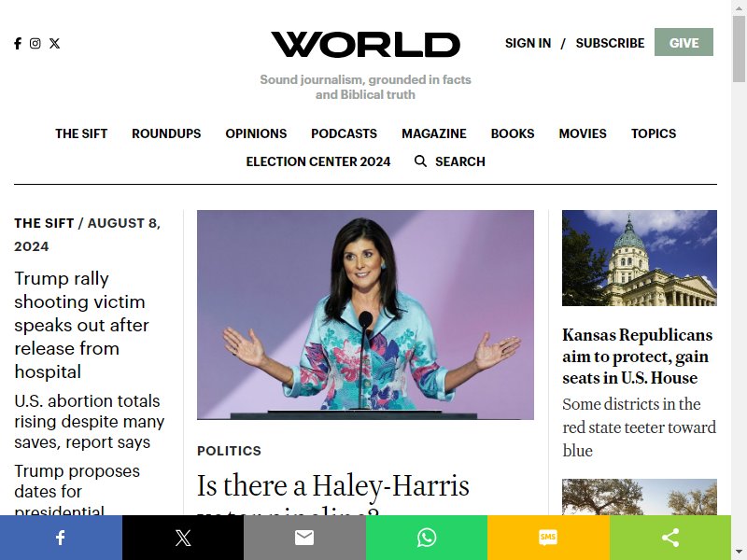Click the page vertical scrollbar thumb
The height and width of the screenshot is (560, 747).
pos(739,49)
